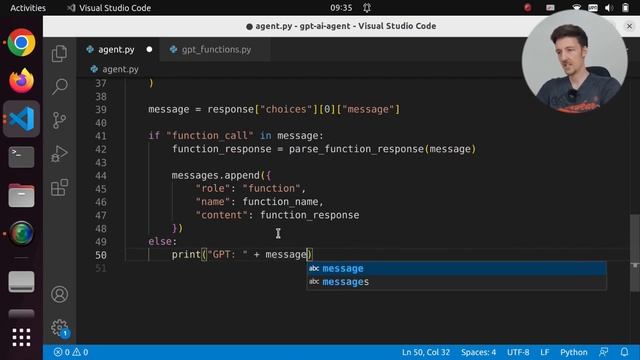This screenshot has height=360, width=640.
Task: Open the Extensions view
Action: tap(59, 187)
